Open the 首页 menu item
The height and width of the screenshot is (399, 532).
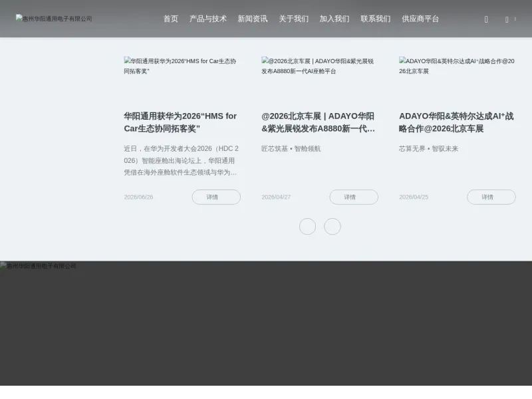(171, 19)
